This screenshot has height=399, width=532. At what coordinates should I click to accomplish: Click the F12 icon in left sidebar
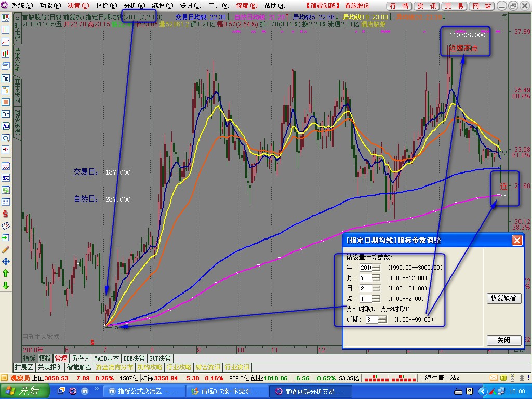[5, 114]
